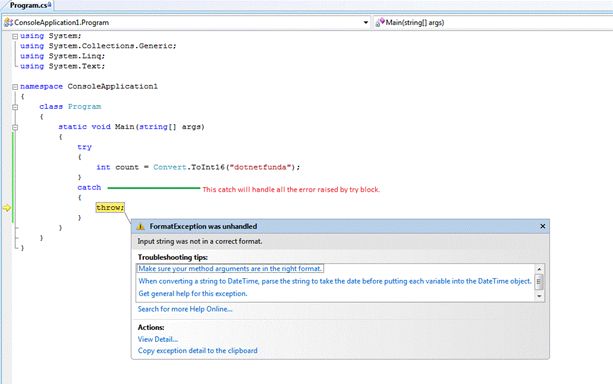The width and height of the screenshot is (613, 384).
Task: Click the 'Actions:' heading
Action: point(151,327)
